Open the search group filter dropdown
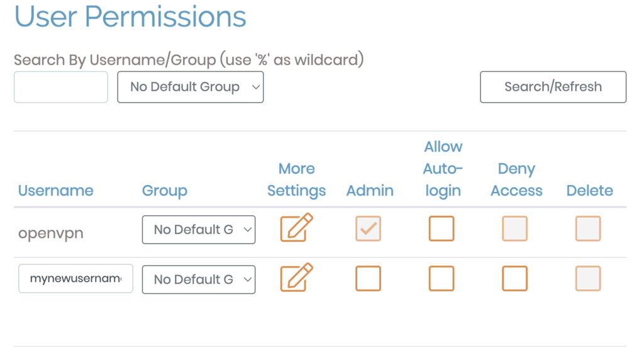 [191, 87]
